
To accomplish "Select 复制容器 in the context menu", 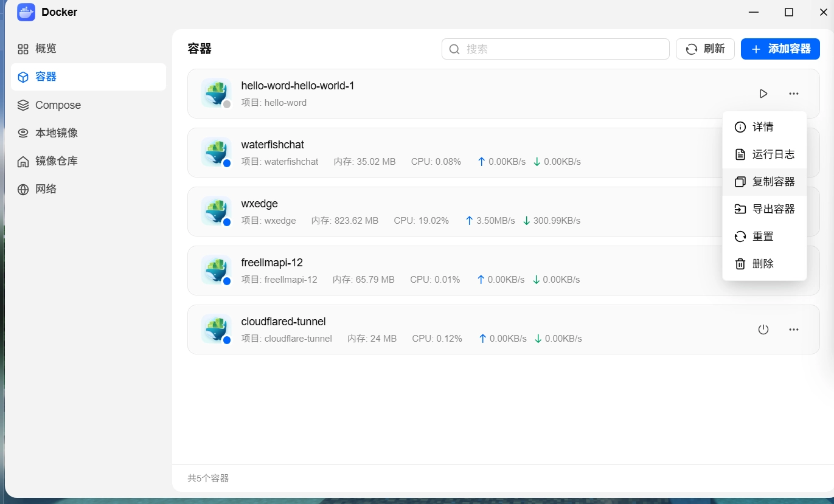I will tap(765, 182).
